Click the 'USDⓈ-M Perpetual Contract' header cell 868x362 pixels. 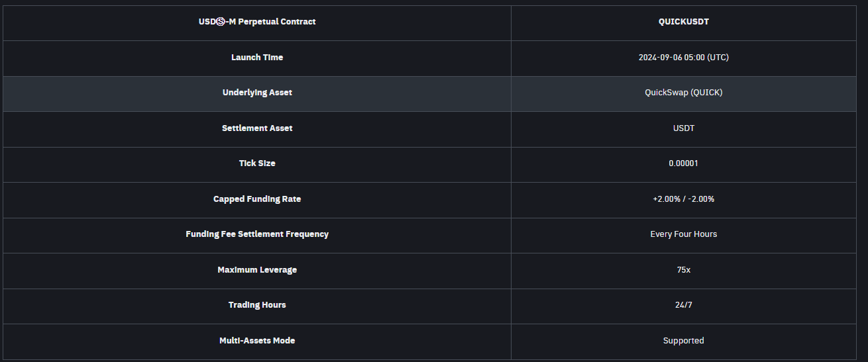coord(257,22)
